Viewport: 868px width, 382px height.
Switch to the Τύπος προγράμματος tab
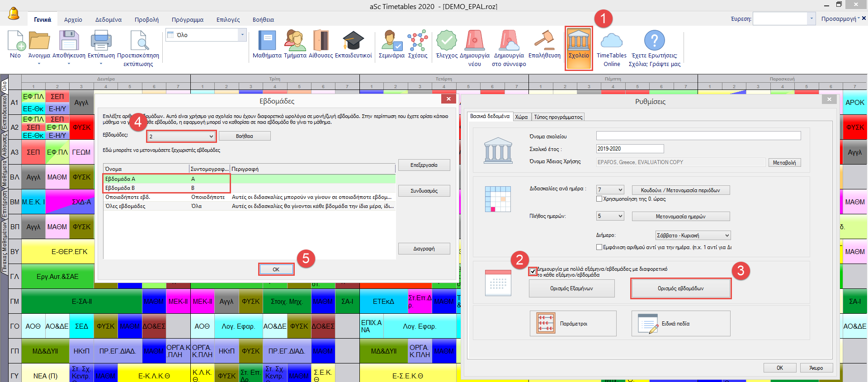click(x=558, y=117)
